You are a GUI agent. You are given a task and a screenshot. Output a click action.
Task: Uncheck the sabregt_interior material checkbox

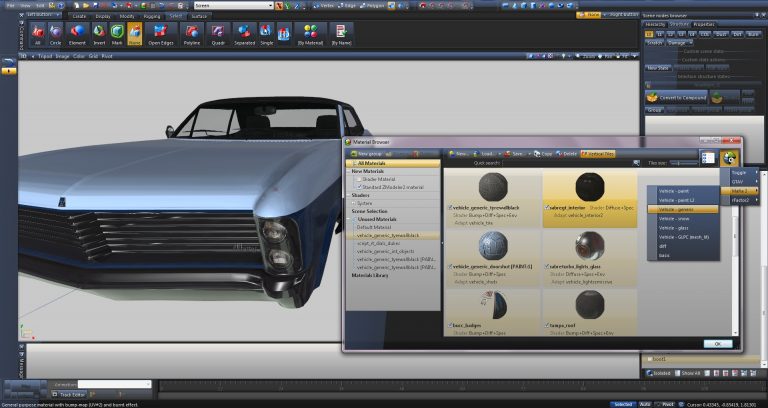click(x=546, y=209)
